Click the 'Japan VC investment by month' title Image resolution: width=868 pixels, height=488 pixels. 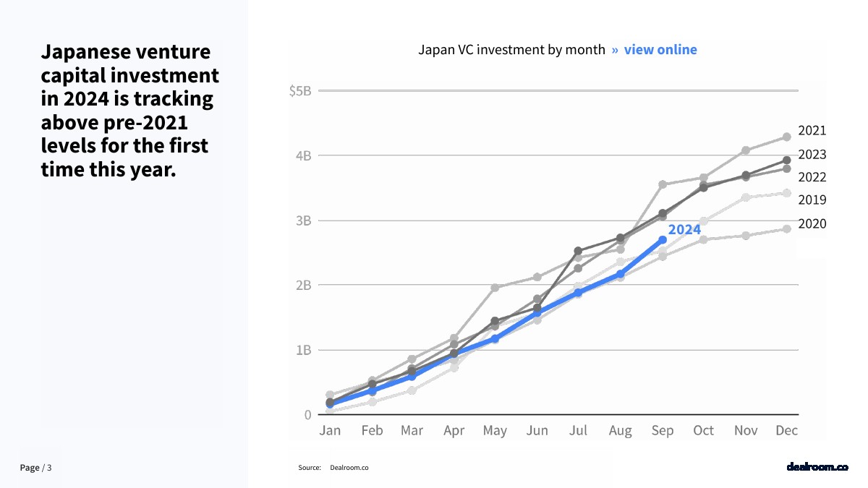click(511, 50)
